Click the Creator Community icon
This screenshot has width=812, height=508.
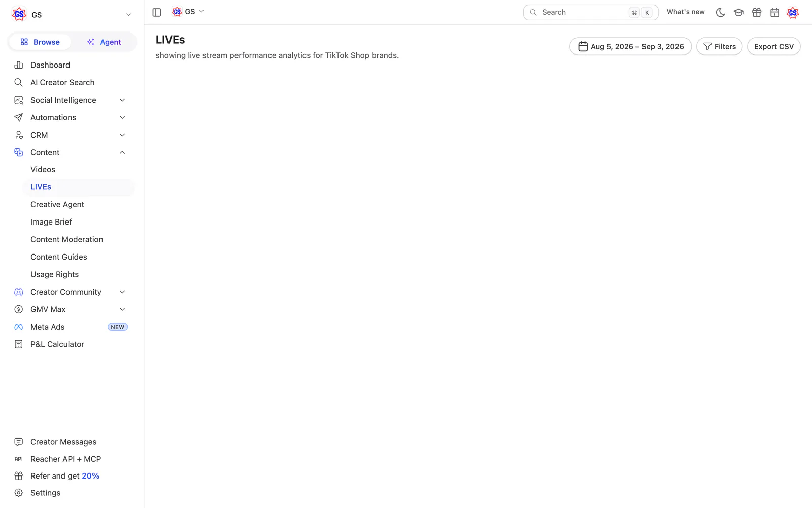point(19,292)
